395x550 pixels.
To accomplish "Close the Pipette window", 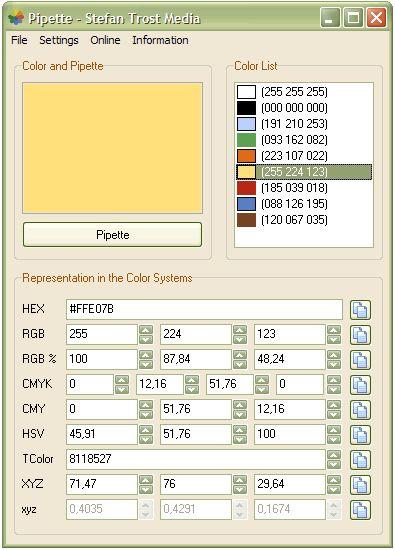I will (376, 17).
